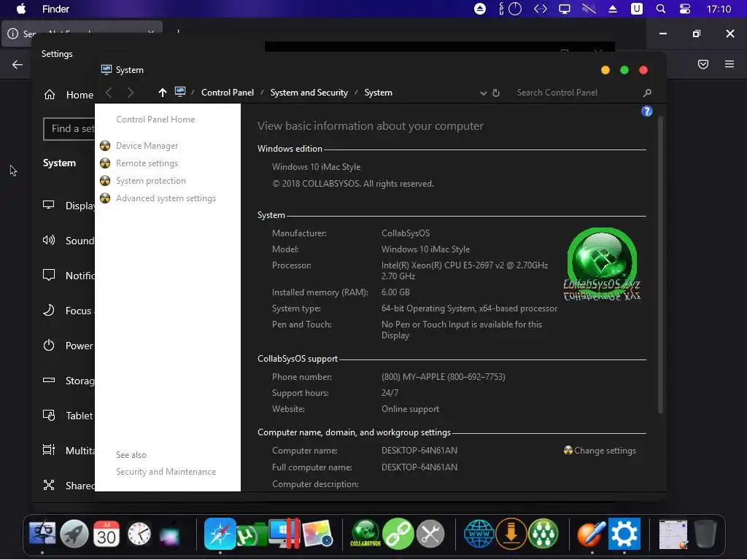
Task: Click the Find a setting field in Settings
Action: point(69,129)
